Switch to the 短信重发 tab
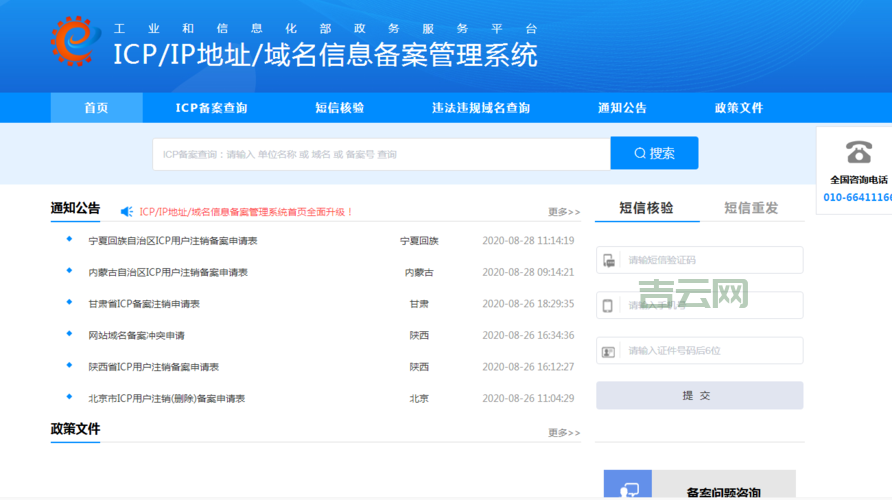The height and width of the screenshot is (500, 892). 751,208
